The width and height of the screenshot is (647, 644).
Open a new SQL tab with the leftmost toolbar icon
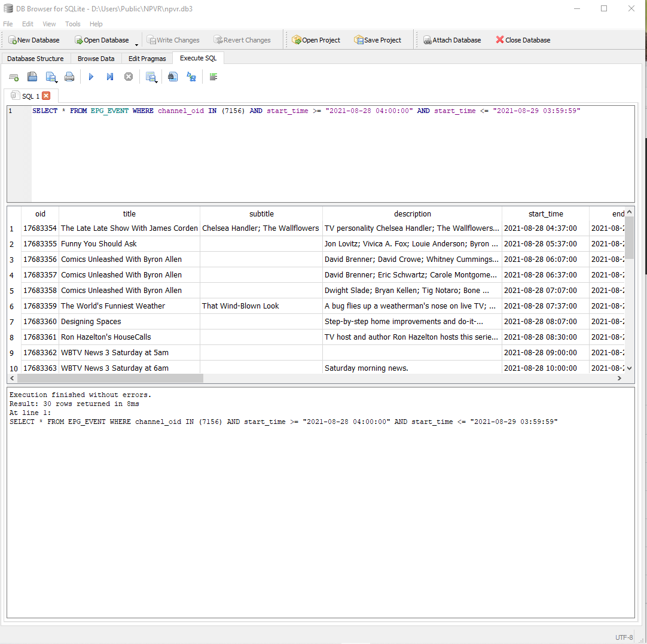[x=13, y=77]
